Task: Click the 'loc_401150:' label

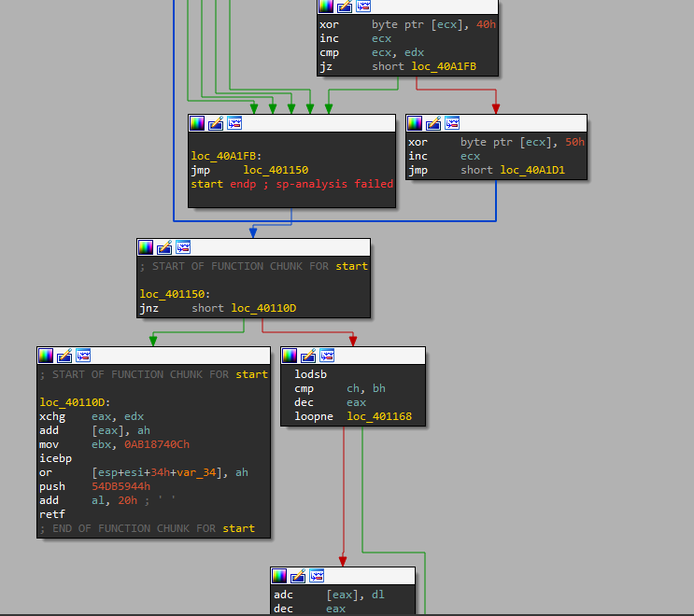Action: [x=175, y=295]
